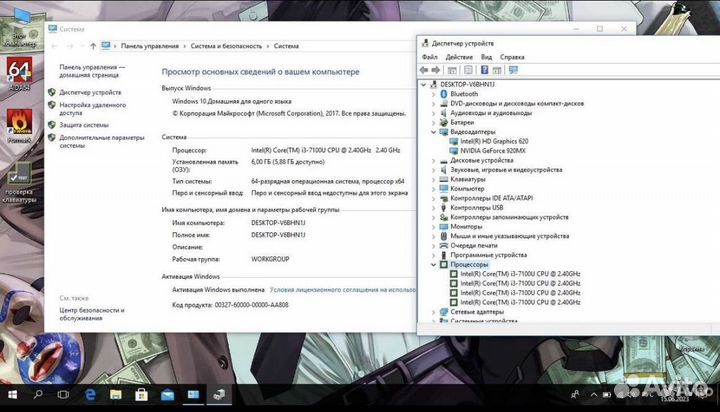Expand Контроллеры USB category
Image resolution: width=720 pixels, height=412 pixels.
tap(433, 208)
